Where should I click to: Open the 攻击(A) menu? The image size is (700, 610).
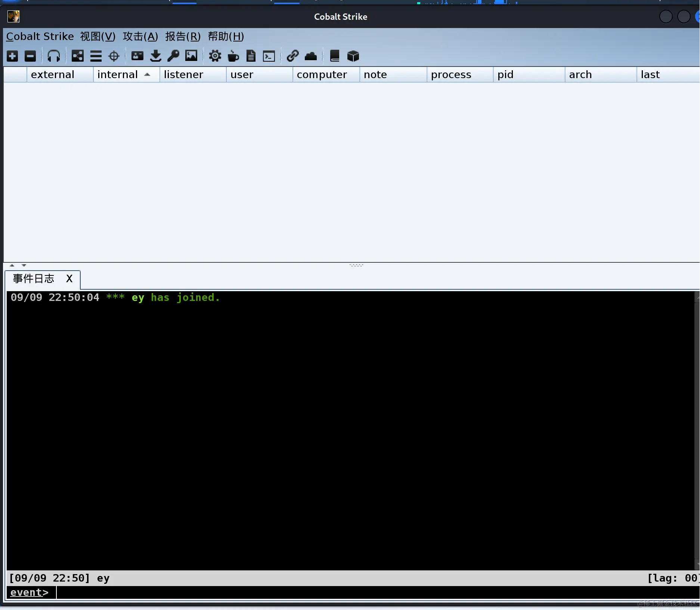tap(140, 37)
